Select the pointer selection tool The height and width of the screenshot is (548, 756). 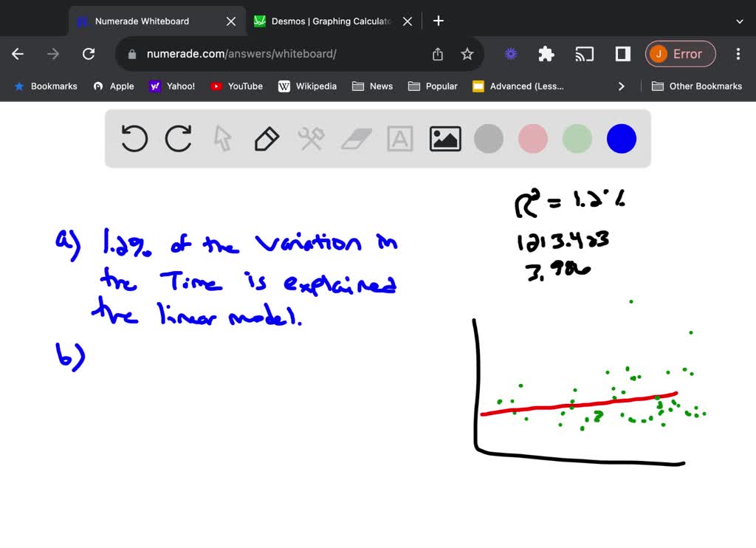click(222, 139)
